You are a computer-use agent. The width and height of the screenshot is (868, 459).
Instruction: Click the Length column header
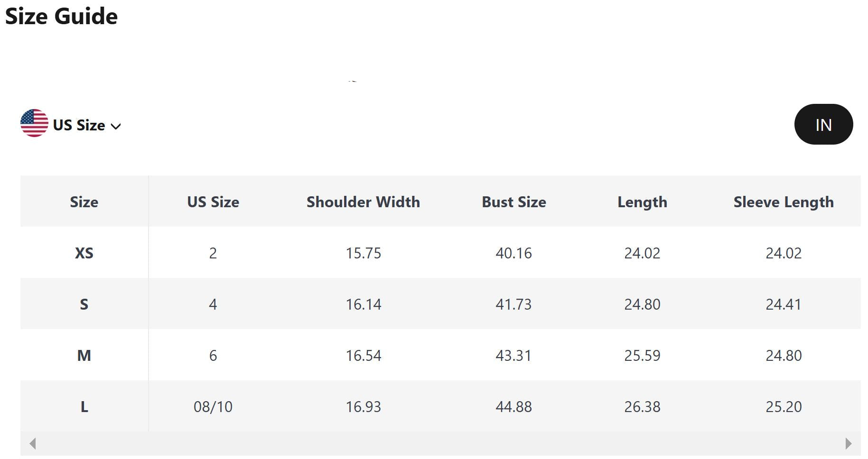pos(642,202)
